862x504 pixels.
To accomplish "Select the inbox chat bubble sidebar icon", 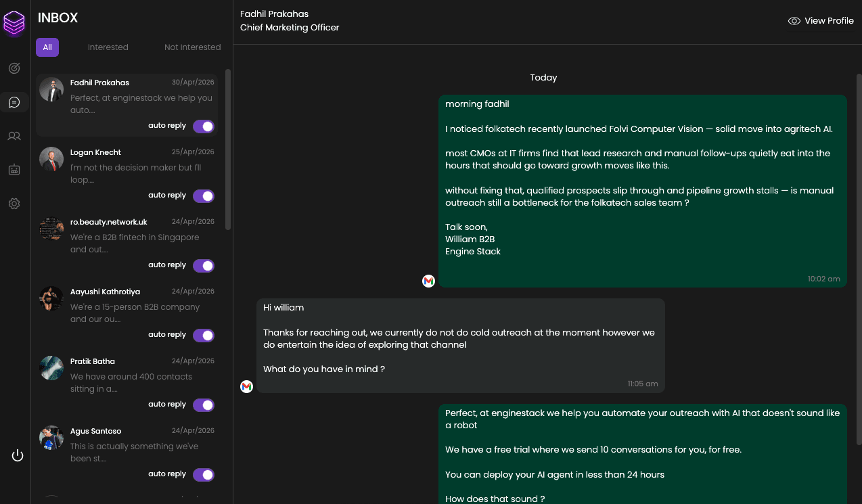I will 14,102.
